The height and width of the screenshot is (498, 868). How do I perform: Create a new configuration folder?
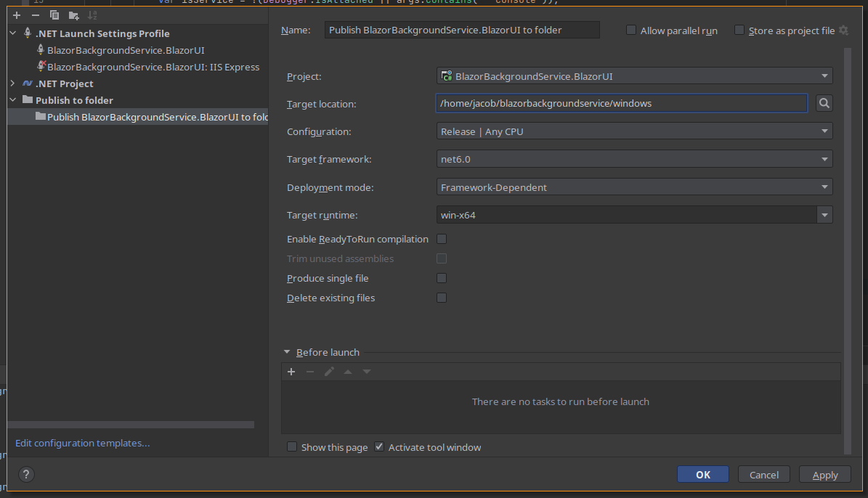pyautogui.click(x=73, y=15)
